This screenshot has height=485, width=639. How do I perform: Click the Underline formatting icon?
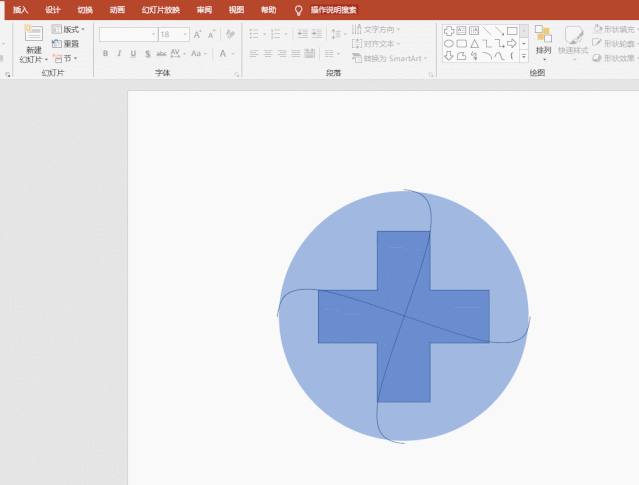tap(133, 54)
